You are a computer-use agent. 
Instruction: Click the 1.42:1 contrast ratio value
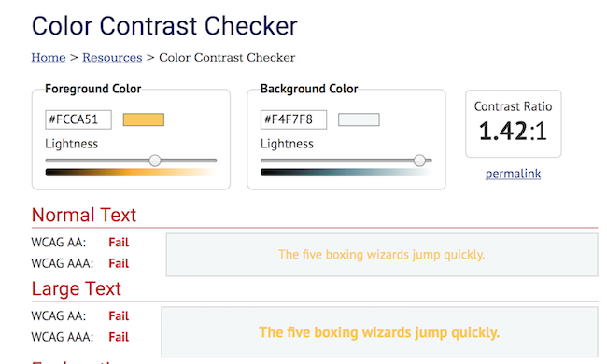coord(513,131)
